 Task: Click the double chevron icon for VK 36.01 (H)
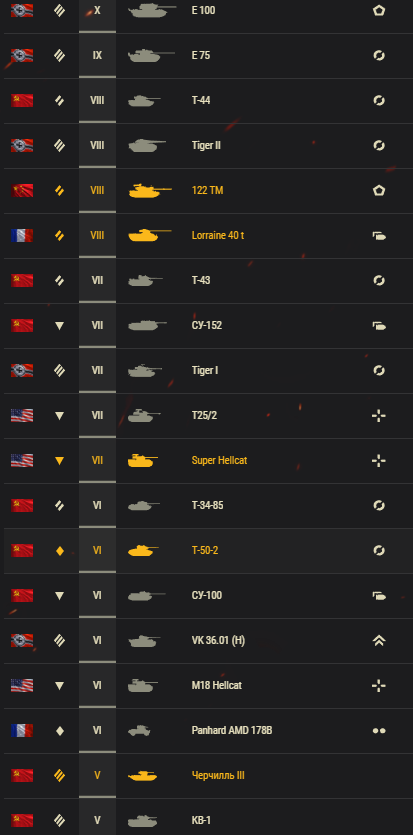click(x=379, y=640)
